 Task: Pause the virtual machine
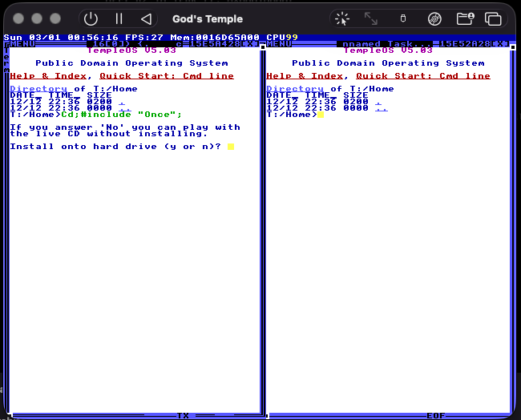119,18
